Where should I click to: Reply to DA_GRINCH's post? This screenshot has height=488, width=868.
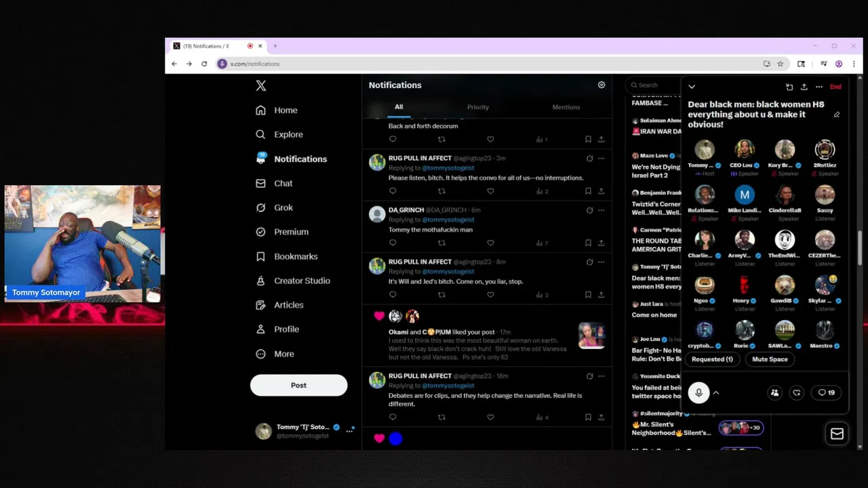(x=393, y=243)
